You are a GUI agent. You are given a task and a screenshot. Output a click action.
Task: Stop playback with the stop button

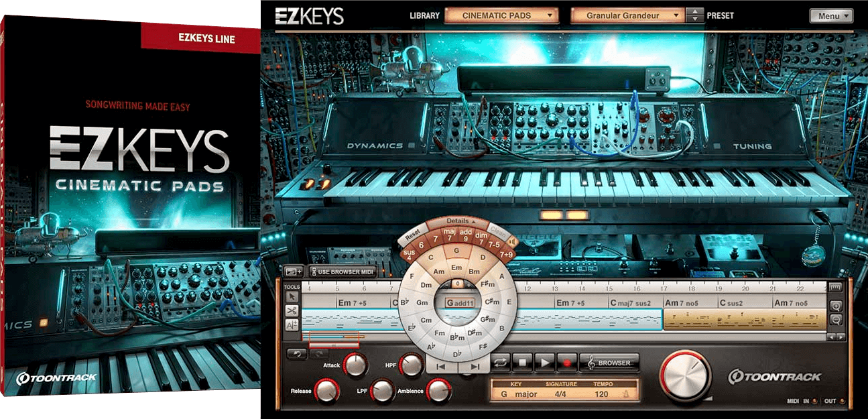523,363
